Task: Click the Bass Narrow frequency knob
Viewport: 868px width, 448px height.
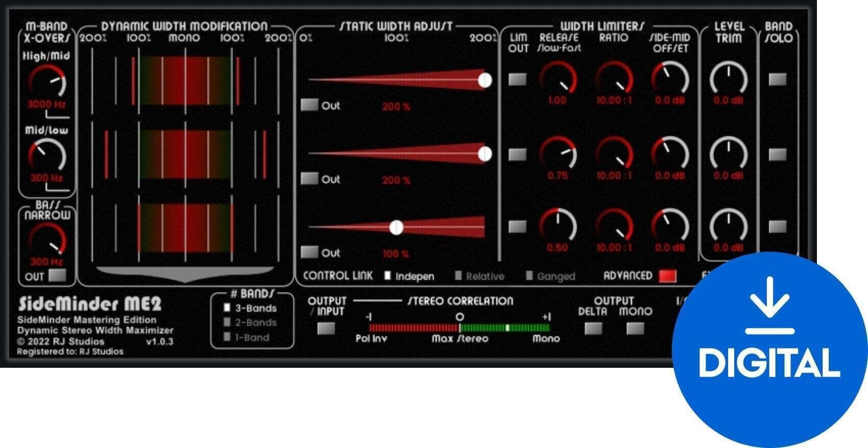Action: coord(47,239)
